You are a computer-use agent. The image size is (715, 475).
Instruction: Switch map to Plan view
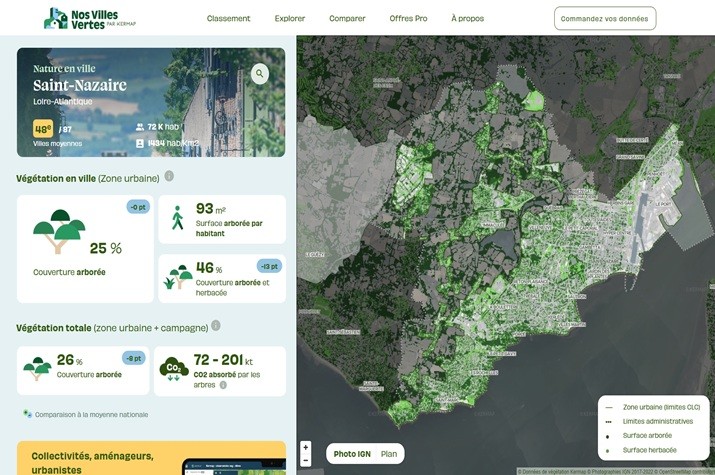point(389,454)
